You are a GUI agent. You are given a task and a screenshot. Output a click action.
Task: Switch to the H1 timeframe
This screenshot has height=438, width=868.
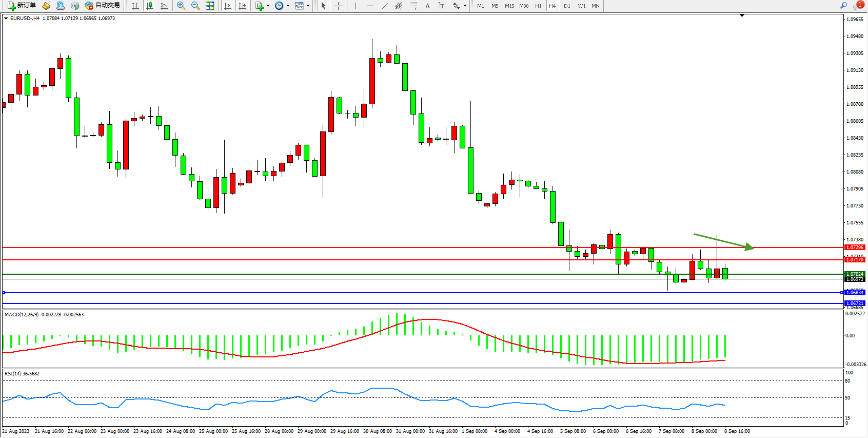[538, 6]
